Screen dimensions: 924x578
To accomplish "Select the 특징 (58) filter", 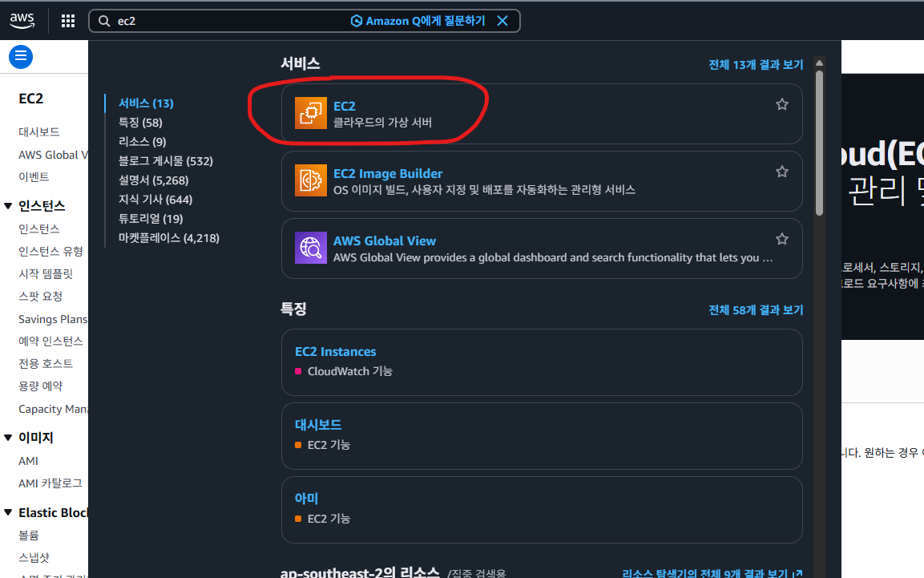I will coord(140,123).
